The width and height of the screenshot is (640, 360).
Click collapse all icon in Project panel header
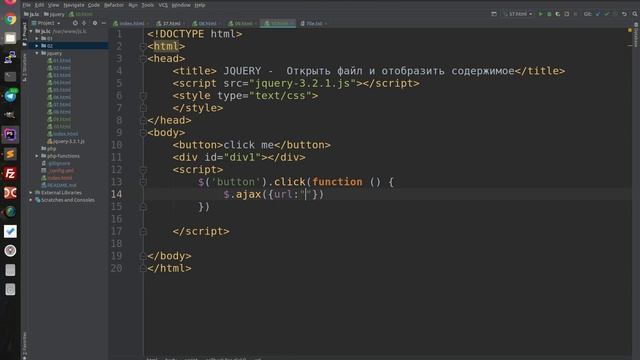(x=84, y=23)
